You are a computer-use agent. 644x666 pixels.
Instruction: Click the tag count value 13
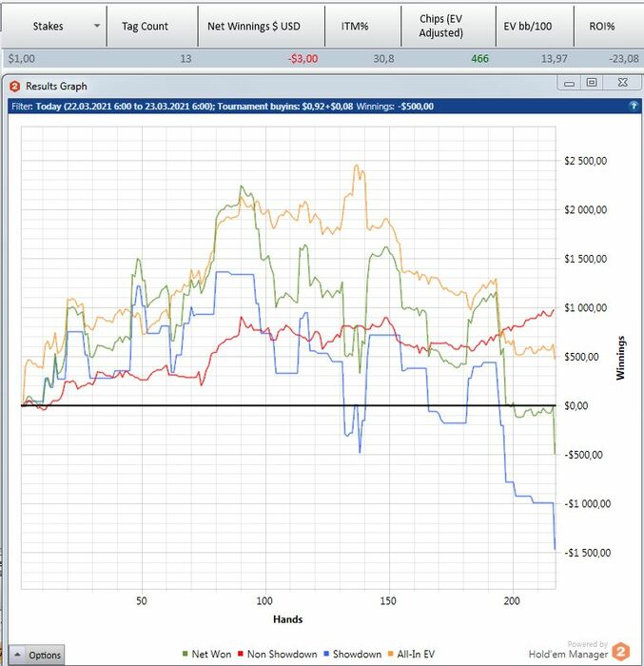click(185, 59)
